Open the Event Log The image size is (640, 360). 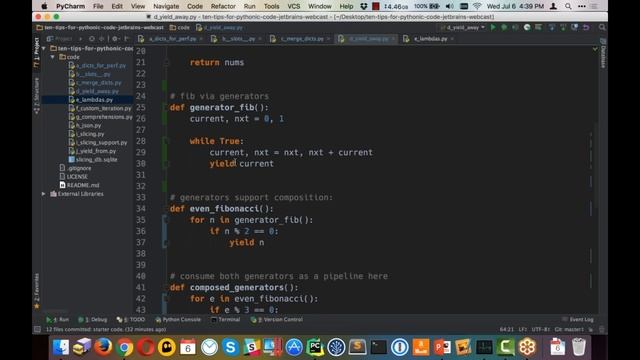tap(578, 320)
